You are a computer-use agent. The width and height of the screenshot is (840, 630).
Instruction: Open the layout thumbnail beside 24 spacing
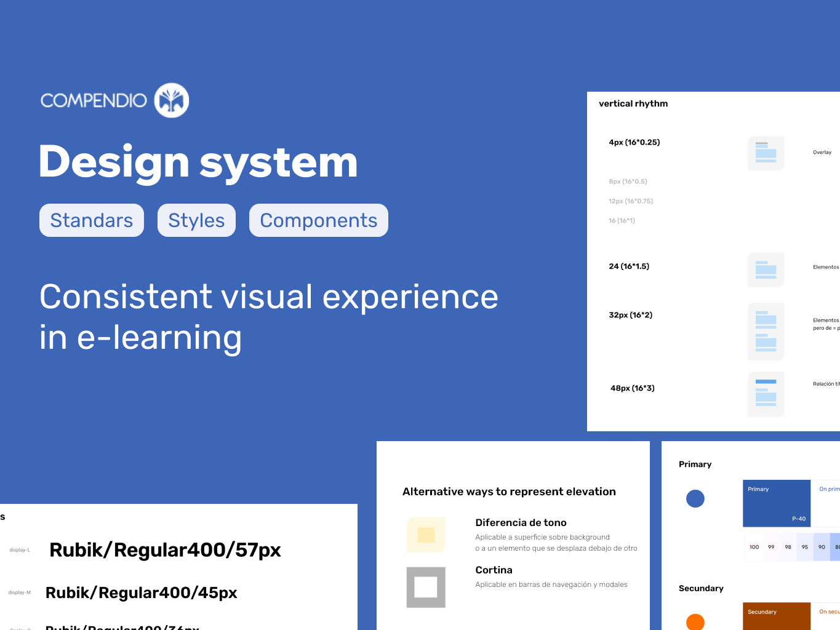point(766,269)
